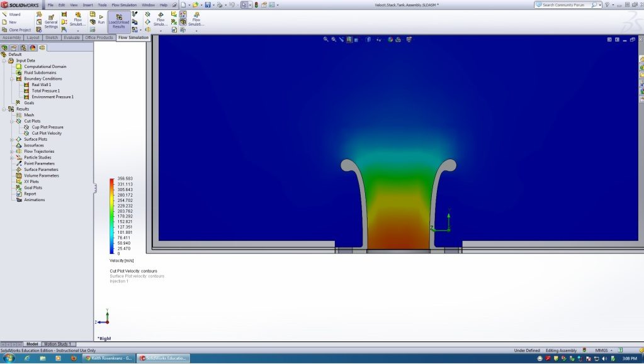The height and width of the screenshot is (364, 644).
Task: Open the Motion Study 1 tab
Action: 57,344
